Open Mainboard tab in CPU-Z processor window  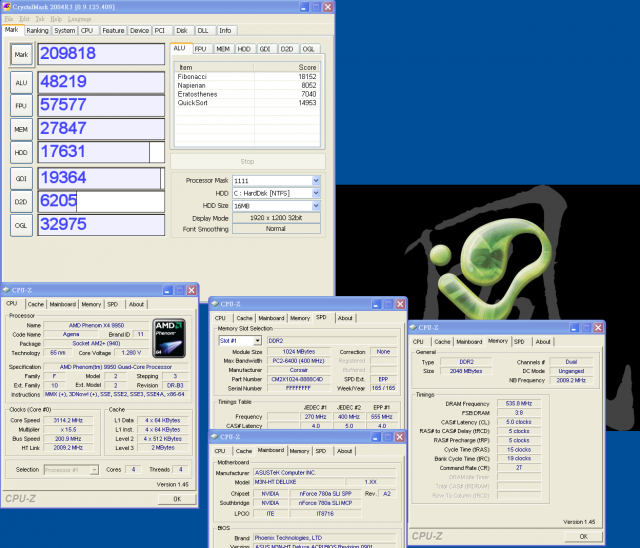click(x=62, y=304)
